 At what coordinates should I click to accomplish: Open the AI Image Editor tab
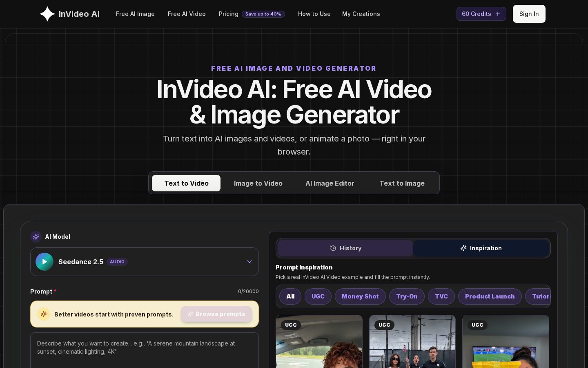tap(330, 183)
